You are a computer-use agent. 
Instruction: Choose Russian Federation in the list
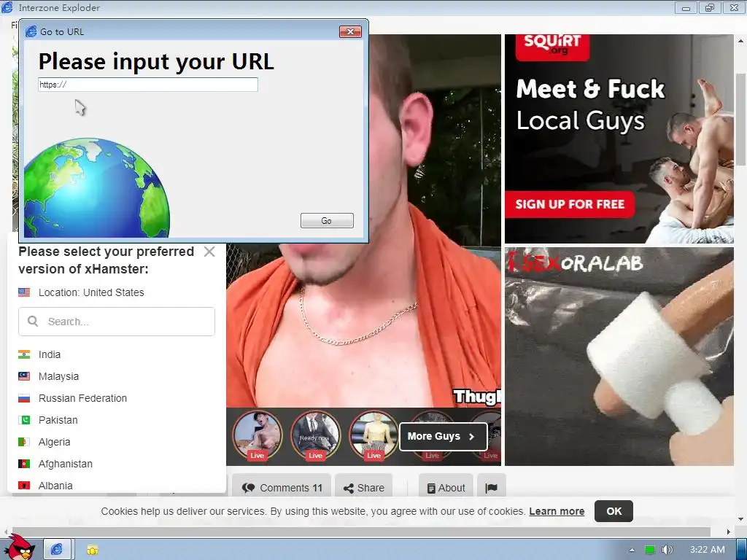tap(83, 398)
